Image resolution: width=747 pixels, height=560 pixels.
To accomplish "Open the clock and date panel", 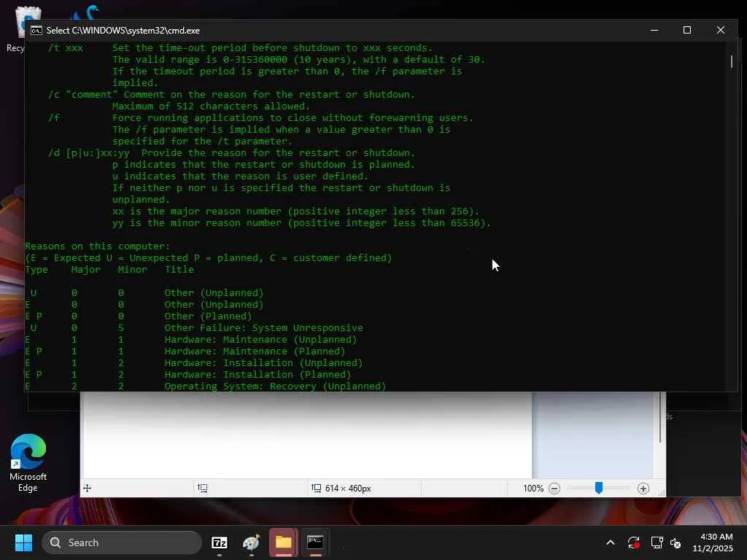I will coord(713,542).
